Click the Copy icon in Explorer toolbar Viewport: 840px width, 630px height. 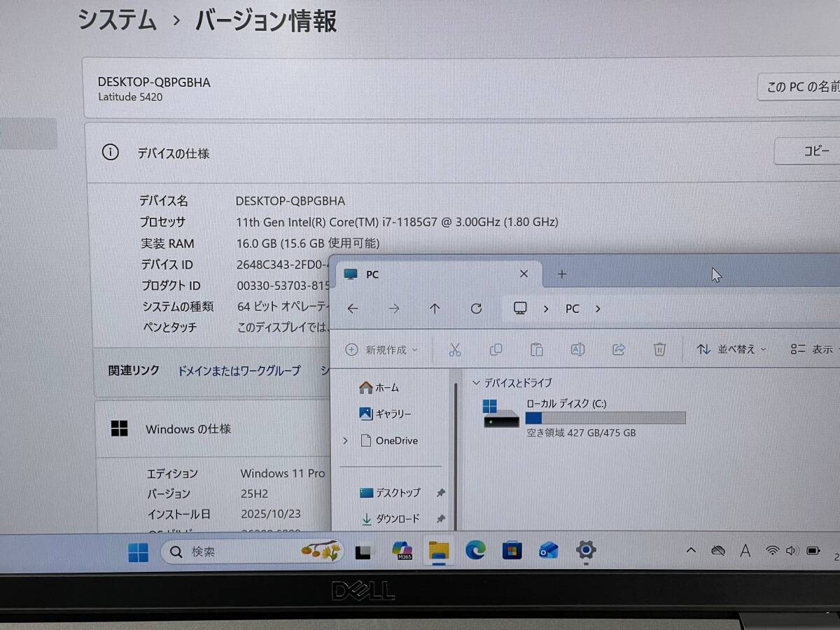pos(496,349)
